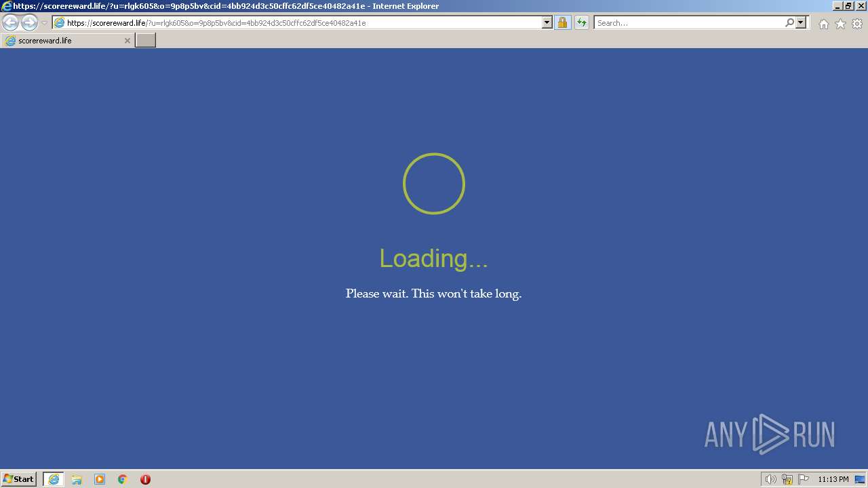Expand the address bar autocomplete dropdown
This screenshot has height=488, width=868.
point(547,22)
